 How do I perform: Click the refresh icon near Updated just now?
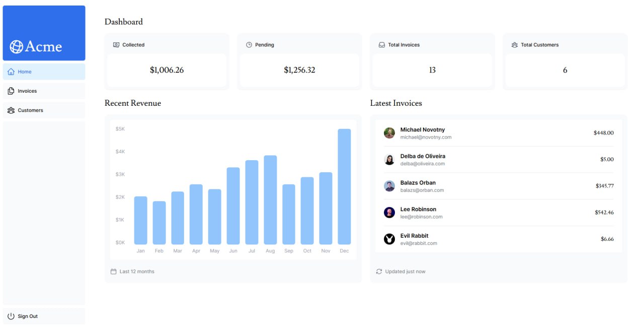tap(379, 272)
